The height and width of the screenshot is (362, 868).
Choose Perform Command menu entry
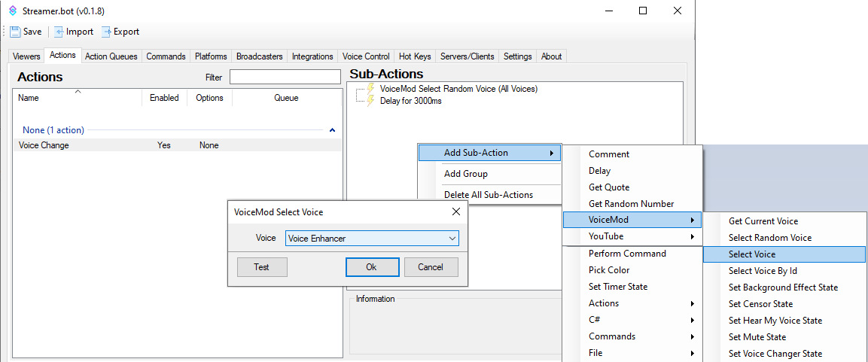point(632,254)
